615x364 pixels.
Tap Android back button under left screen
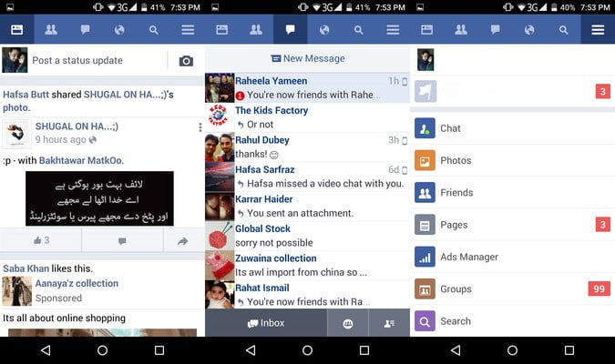46,350
